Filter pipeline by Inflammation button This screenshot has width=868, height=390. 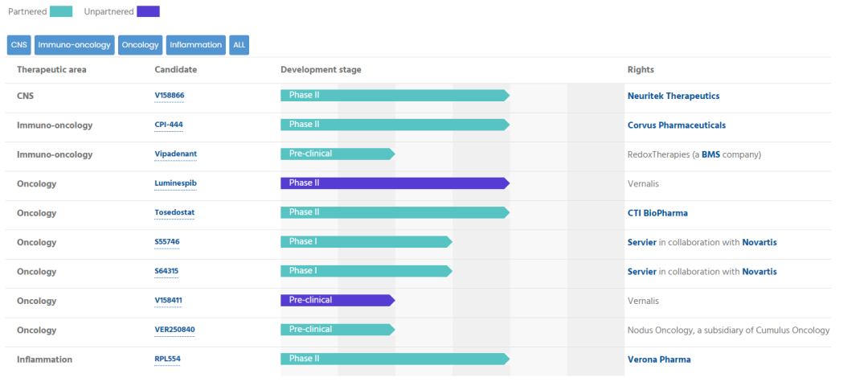pyautogui.click(x=196, y=45)
